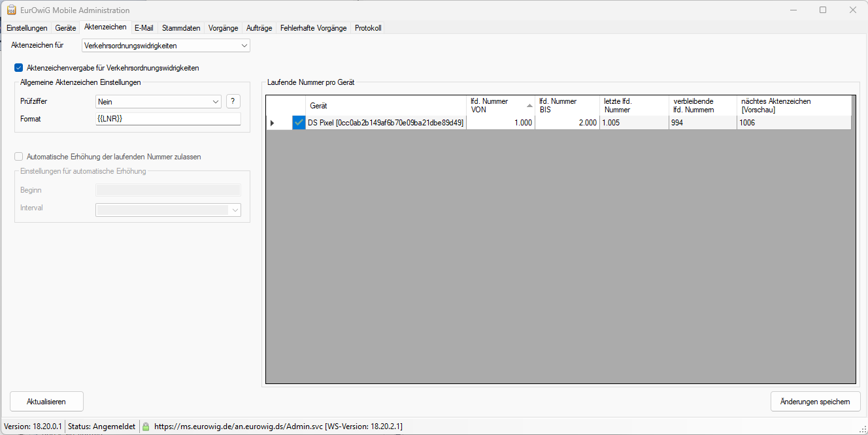Click Änderungen speichern button
Screen dimensions: 868x435
[x=815, y=401]
